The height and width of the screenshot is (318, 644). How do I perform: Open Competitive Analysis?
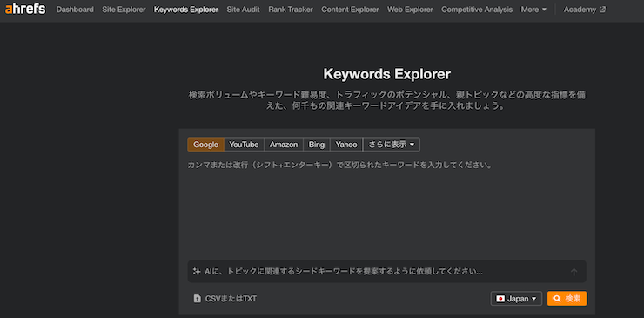[477, 10]
